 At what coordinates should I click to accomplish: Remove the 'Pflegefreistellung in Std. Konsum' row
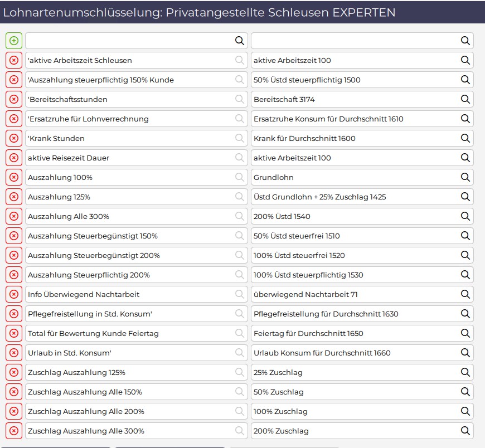[14, 313]
